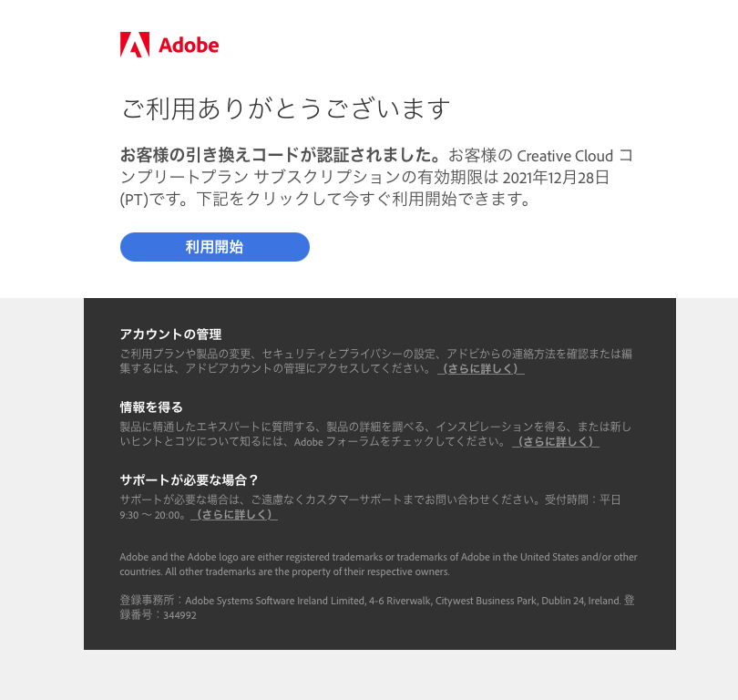Open さらに詳しく link under サポートが必要な場合

tap(234, 515)
